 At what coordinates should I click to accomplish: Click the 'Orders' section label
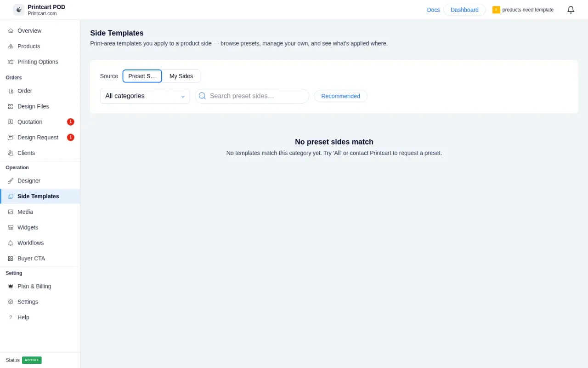[14, 78]
